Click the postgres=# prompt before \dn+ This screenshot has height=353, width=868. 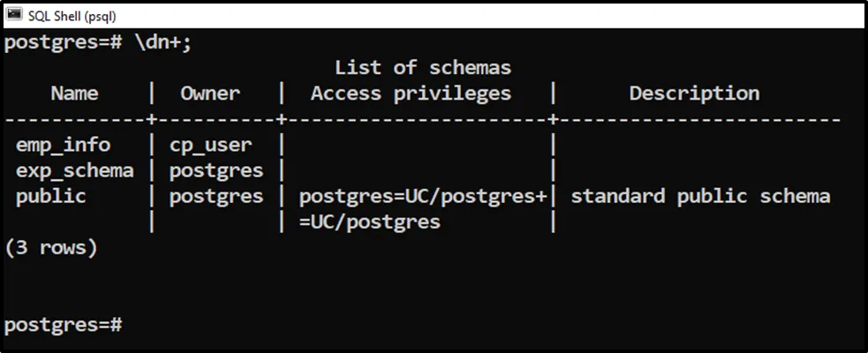pyautogui.click(x=62, y=43)
